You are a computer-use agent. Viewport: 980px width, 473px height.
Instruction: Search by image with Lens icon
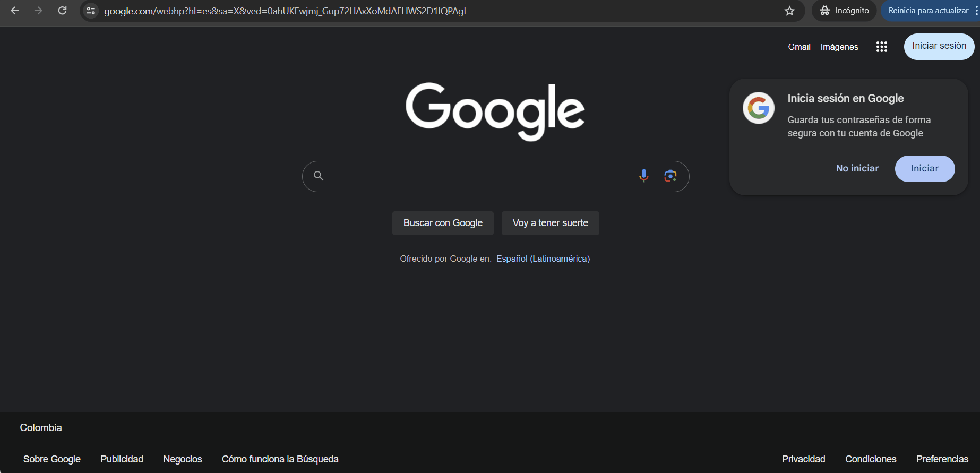pos(670,176)
